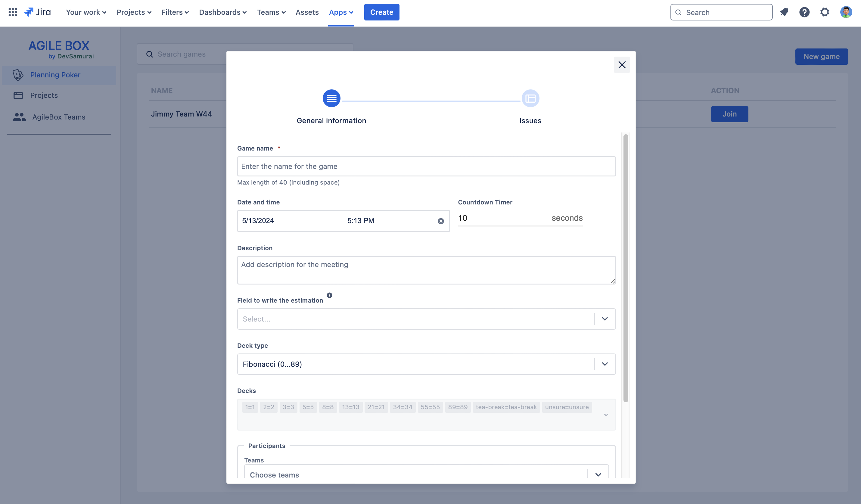Open the notifications icon

click(784, 12)
